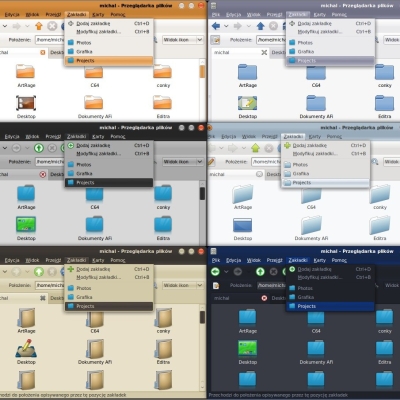Close michal tab in dark navy window

pos(264,298)
